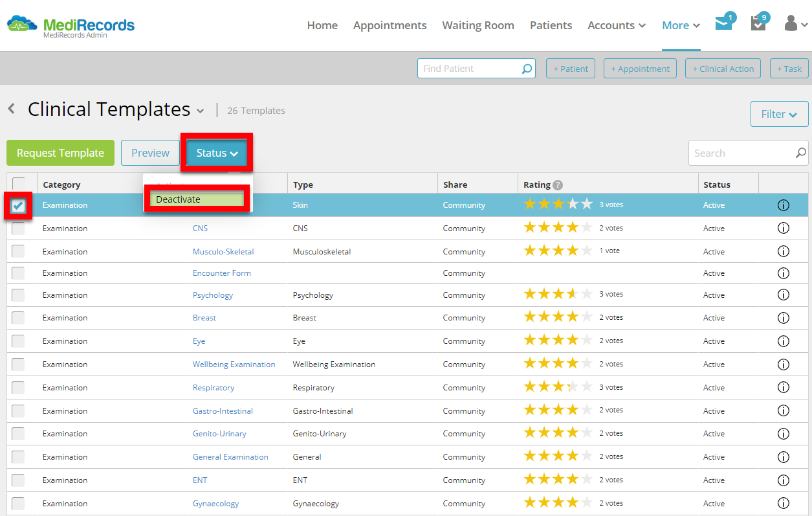Open info icon for Genito-Urinary row
The height and width of the screenshot is (516, 812).
point(783,434)
